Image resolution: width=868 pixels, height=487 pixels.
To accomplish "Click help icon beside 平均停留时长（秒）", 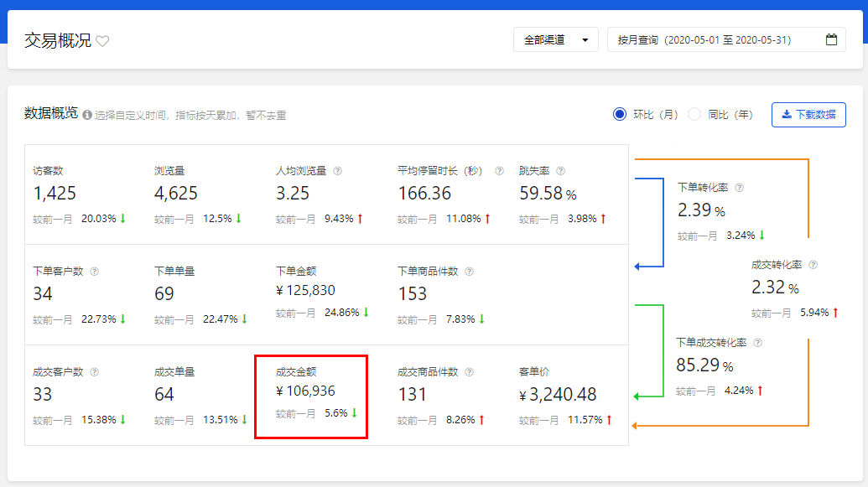I will [x=499, y=171].
